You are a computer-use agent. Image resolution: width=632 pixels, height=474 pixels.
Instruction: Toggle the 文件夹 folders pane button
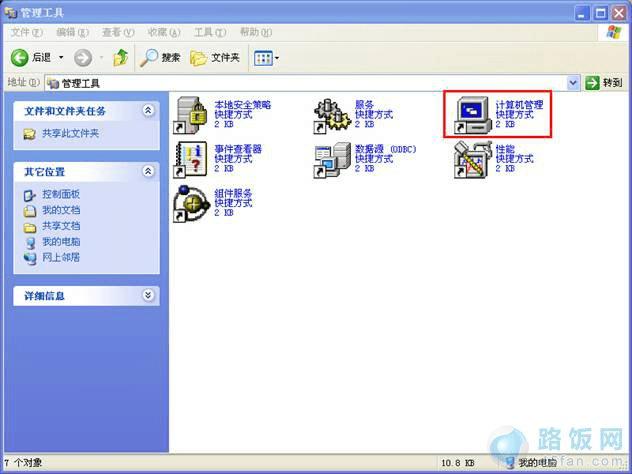pyautogui.click(x=215, y=58)
